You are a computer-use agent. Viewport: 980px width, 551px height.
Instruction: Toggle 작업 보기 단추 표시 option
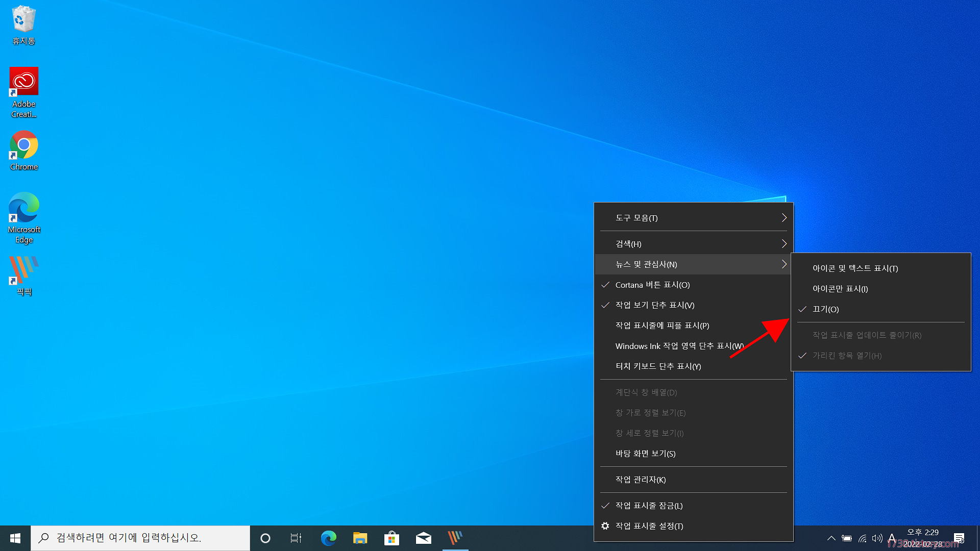point(654,305)
